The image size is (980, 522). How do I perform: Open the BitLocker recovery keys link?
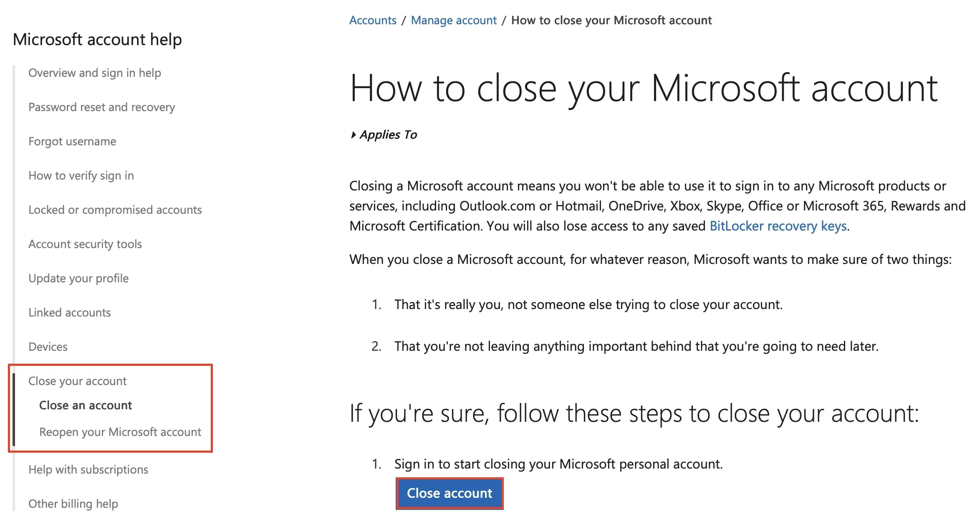click(x=777, y=226)
